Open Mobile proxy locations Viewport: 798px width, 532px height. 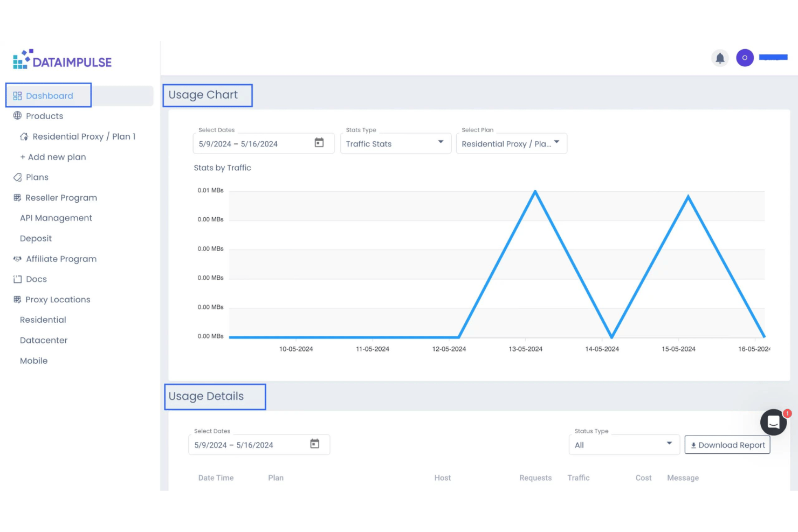point(33,361)
